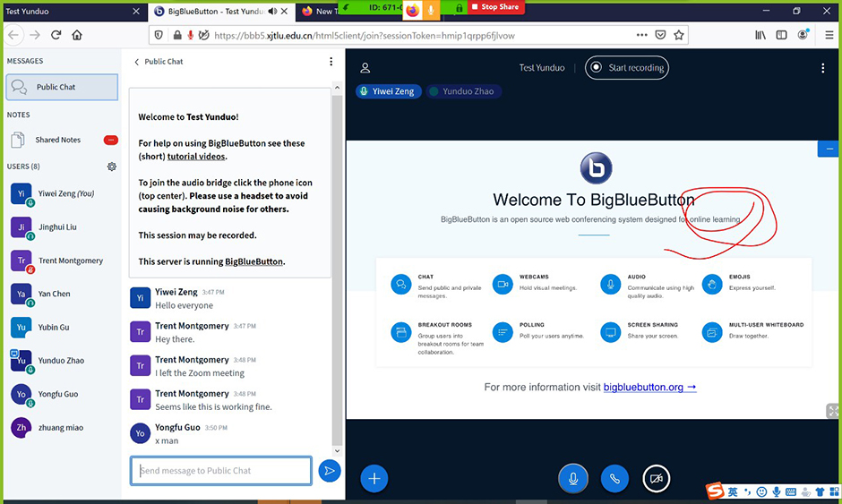
Task: Open the Users gear settings menu
Action: [112, 167]
